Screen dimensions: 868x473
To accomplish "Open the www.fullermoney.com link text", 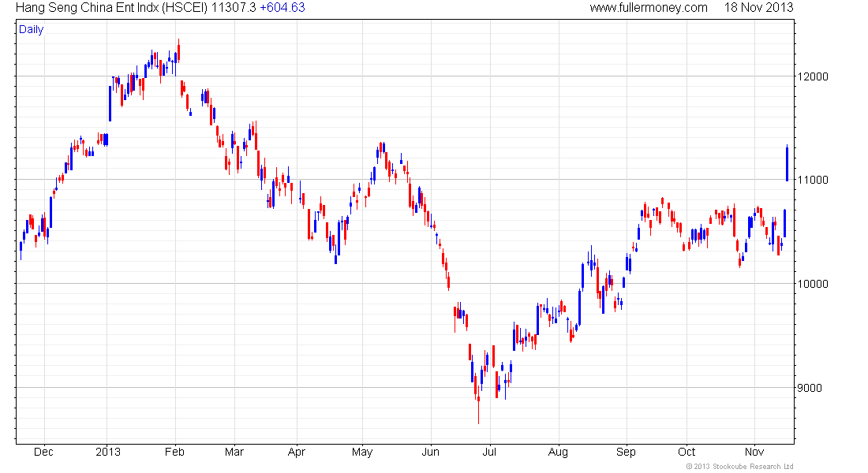I will pyautogui.click(x=648, y=8).
